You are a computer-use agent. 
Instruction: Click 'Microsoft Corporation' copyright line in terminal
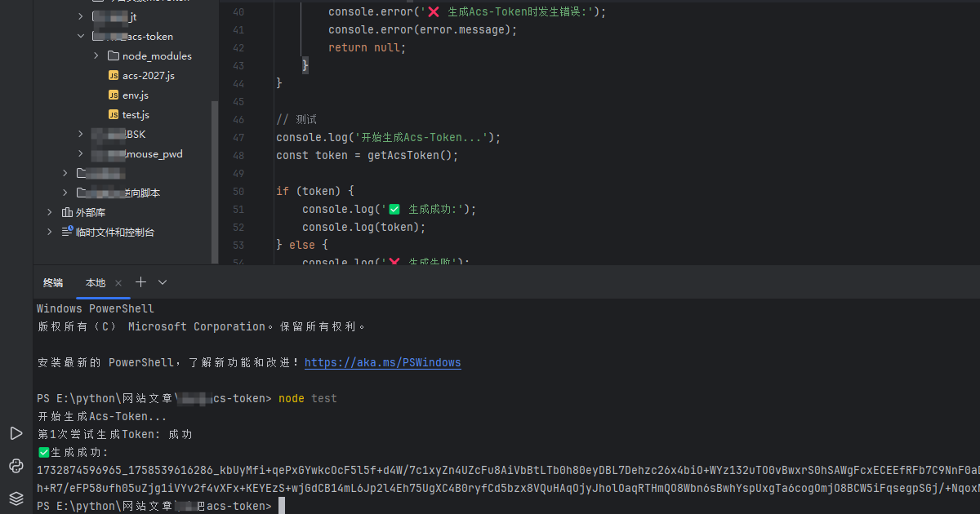202,326
